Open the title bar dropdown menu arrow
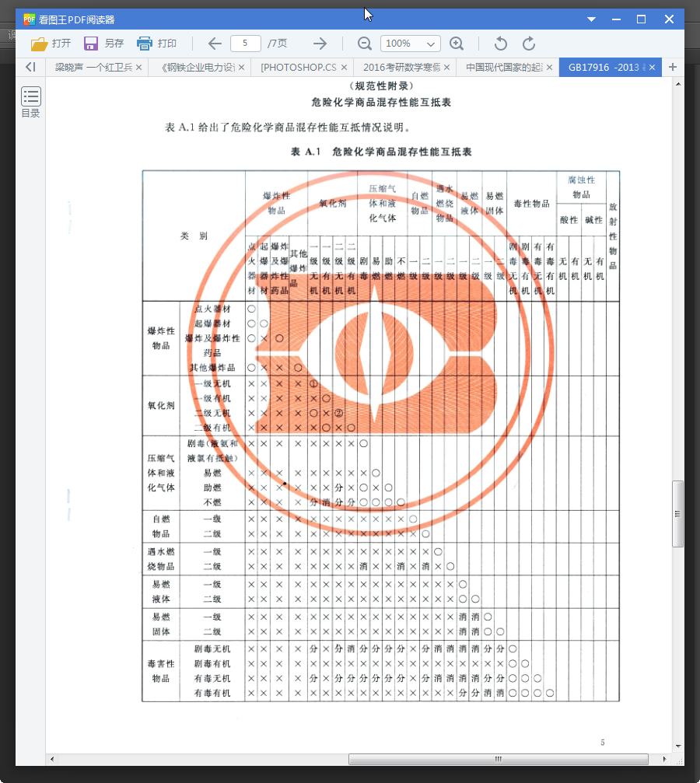The width and height of the screenshot is (700, 783). tap(591, 19)
